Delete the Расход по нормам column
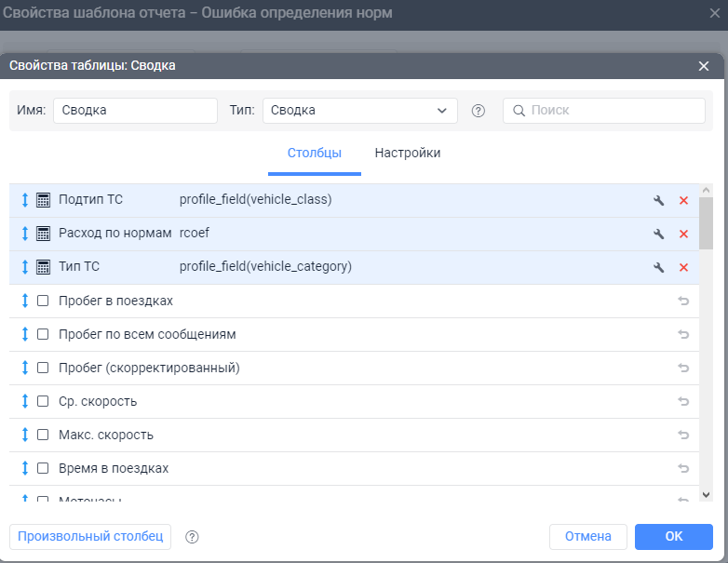728x563 pixels. coord(683,234)
